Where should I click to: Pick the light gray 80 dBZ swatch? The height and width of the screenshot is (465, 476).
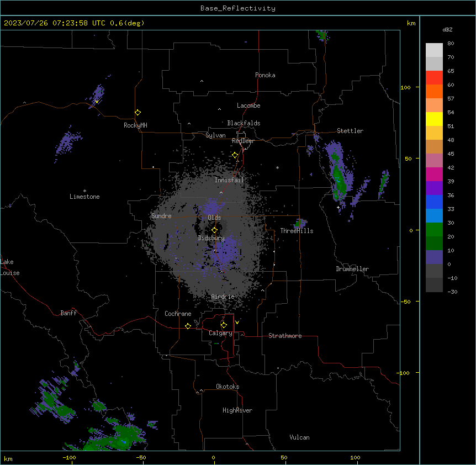(x=434, y=50)
